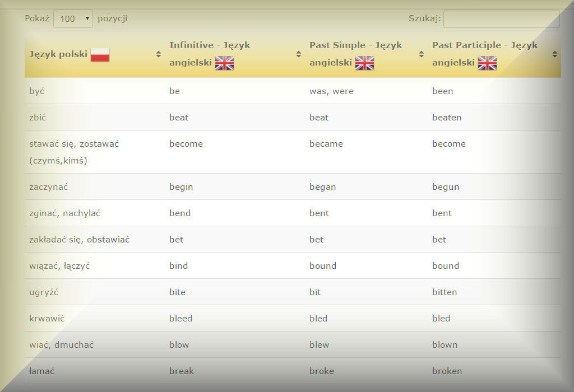574x392 pixels.
Task: Sort by the Infinitive column header
Action: pyautogui.click(x=235, y=54)
